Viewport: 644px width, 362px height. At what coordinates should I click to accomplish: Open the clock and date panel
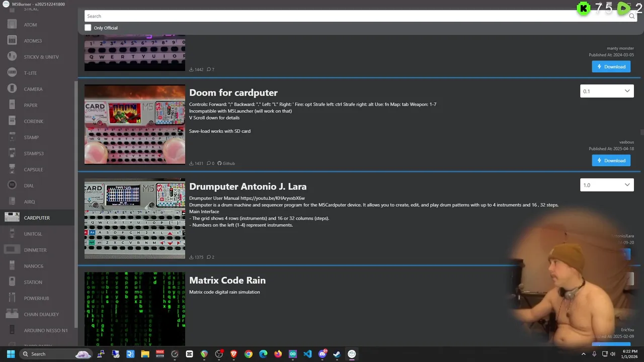(x=630, y=354)
